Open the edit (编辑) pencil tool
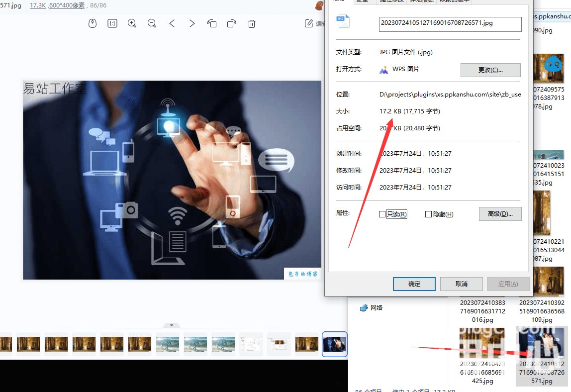 click(x=314, y=24)
